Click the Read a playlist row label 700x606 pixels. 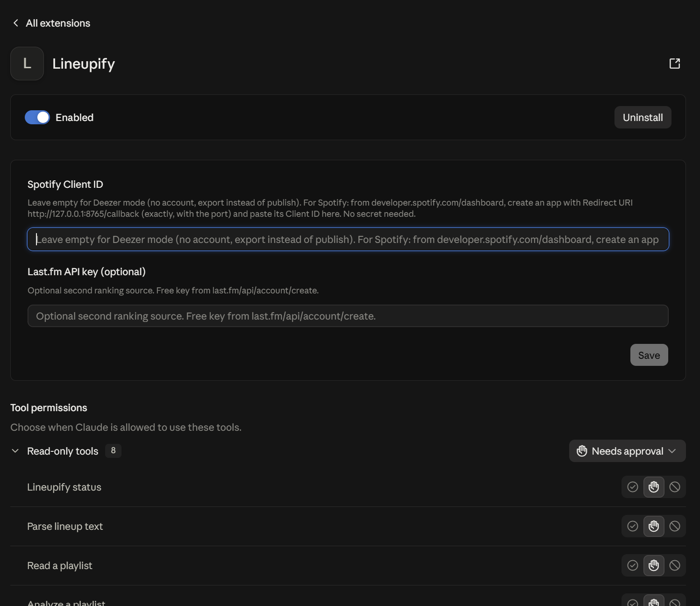point(60,565)
